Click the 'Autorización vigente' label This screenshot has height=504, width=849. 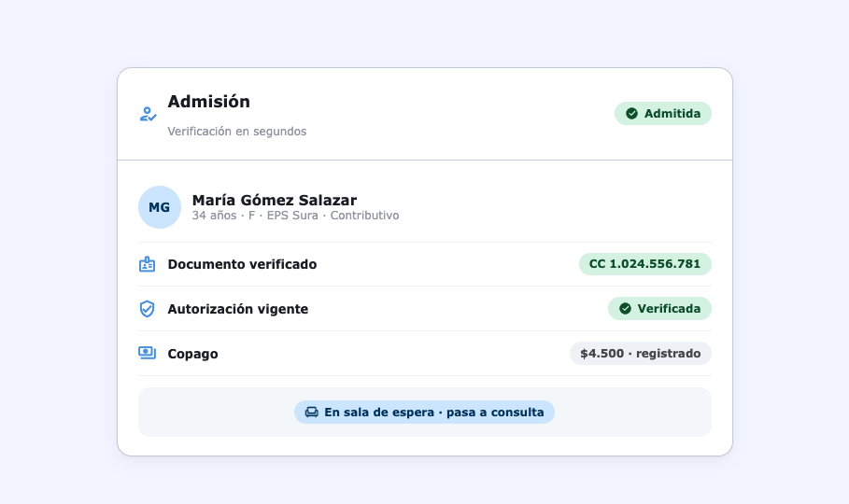237,309
